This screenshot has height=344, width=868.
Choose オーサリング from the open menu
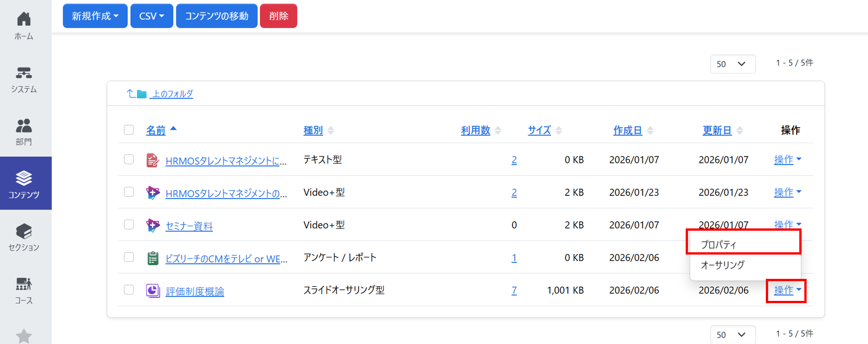(x=722, y=265)
